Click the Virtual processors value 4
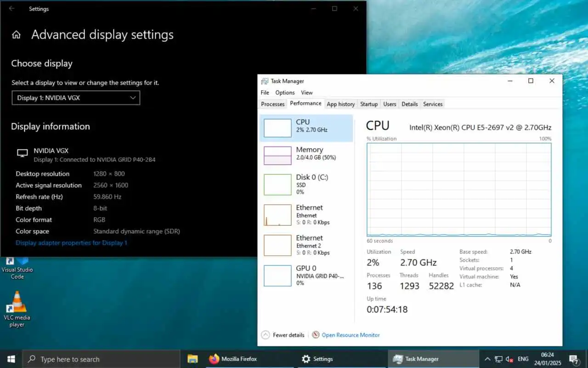 click(511, 268)
